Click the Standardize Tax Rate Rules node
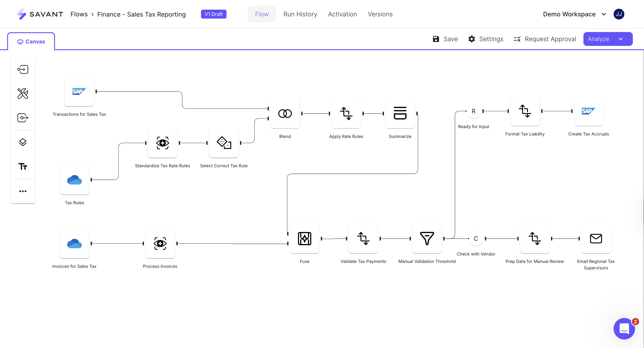The width and height of the screenshot is (644, 348). click(x=163, y=143)
